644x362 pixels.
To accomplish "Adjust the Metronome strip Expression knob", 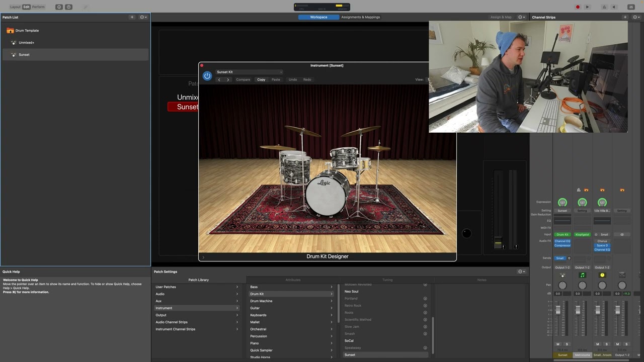I will click(x=582, y=203).
